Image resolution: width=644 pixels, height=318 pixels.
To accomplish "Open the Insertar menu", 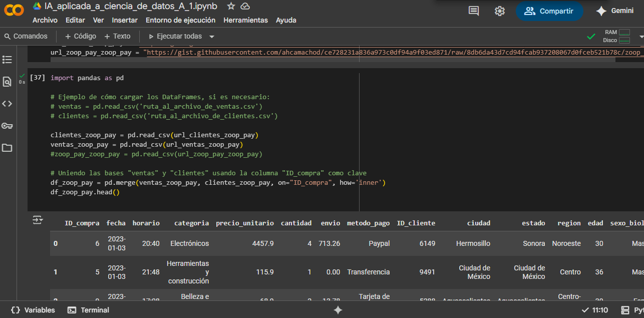I will tap(125, 20).
